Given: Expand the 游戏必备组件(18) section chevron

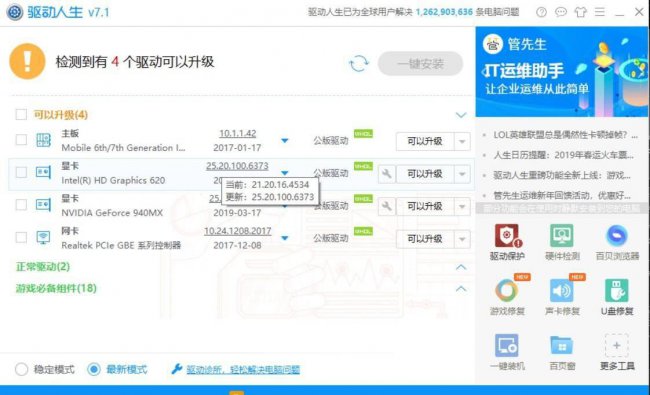Looking at the screenshot, I should [x=461, y=288].
